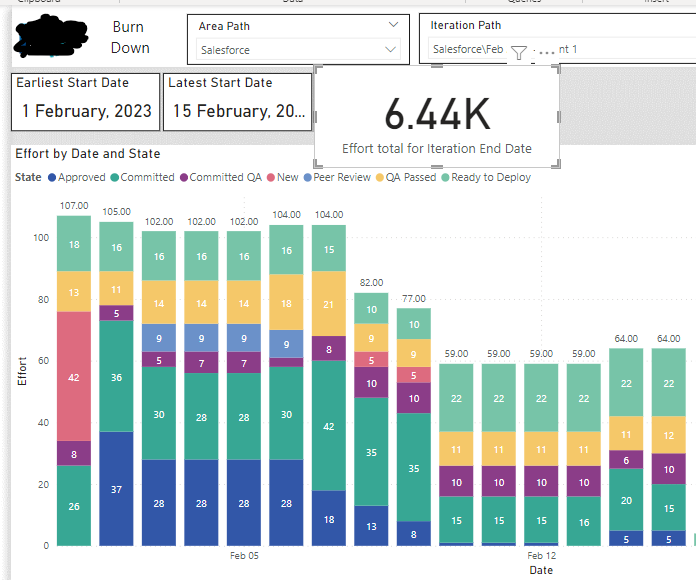Select the Committed QA legend marker
Viewport: 696px width, 580px height.
pyautogui.click(x=184, y=178)
